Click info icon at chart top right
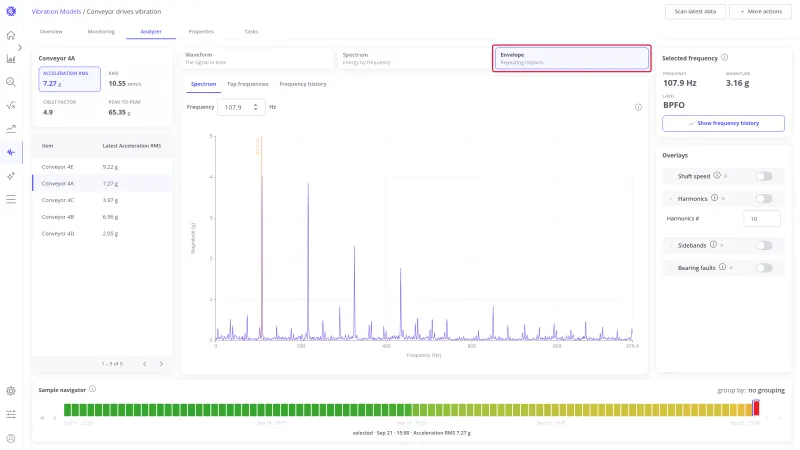 638,107
